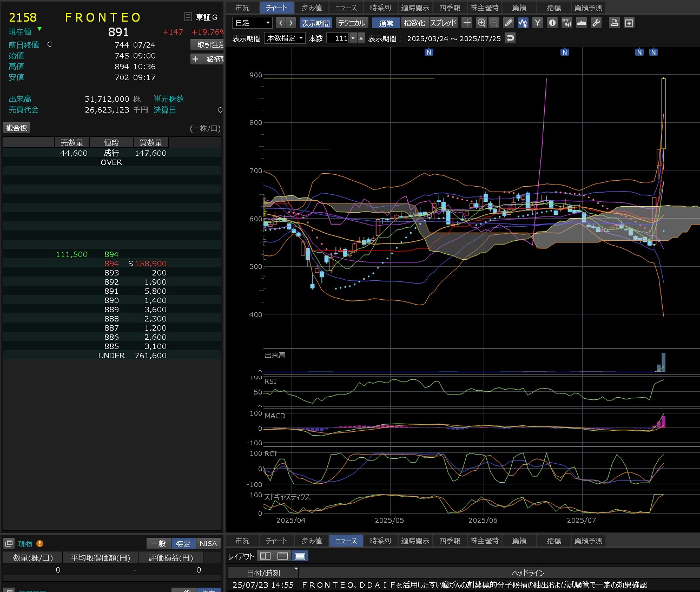Print the chart with printer icon
This screenshot has height=592, width=700.
(614, 23)
